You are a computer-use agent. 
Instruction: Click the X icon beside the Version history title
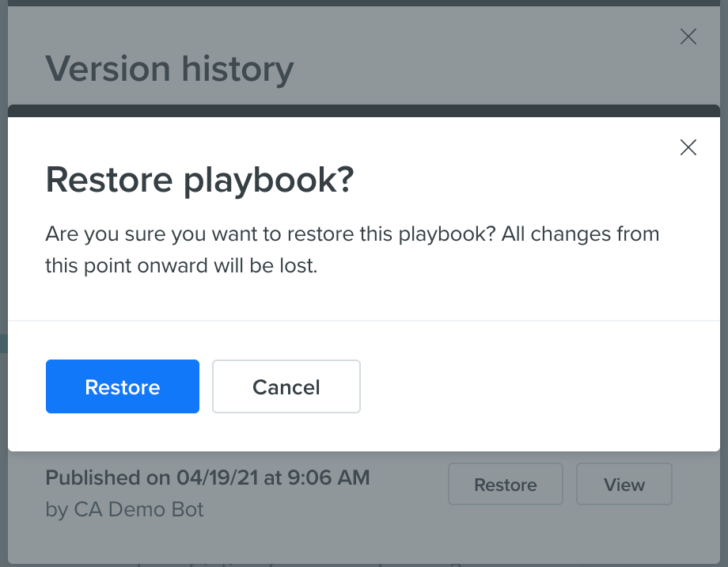click(x=688, y=36)
